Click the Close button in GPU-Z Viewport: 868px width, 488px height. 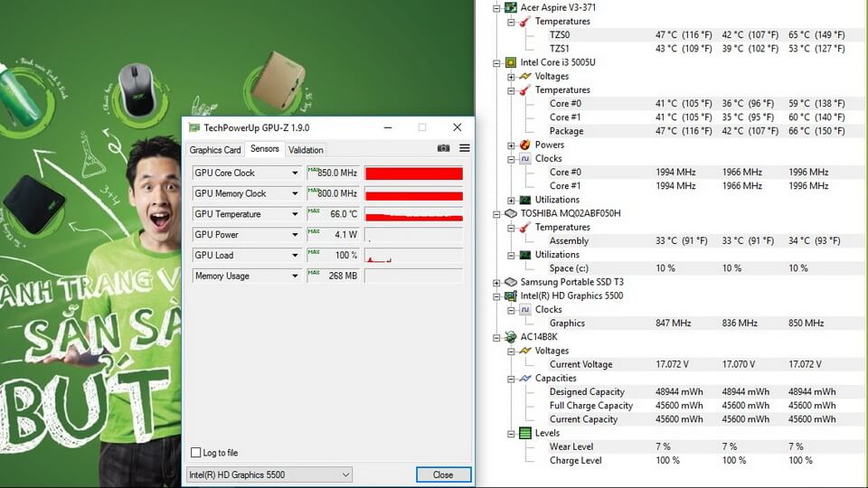tap(443, 474)
